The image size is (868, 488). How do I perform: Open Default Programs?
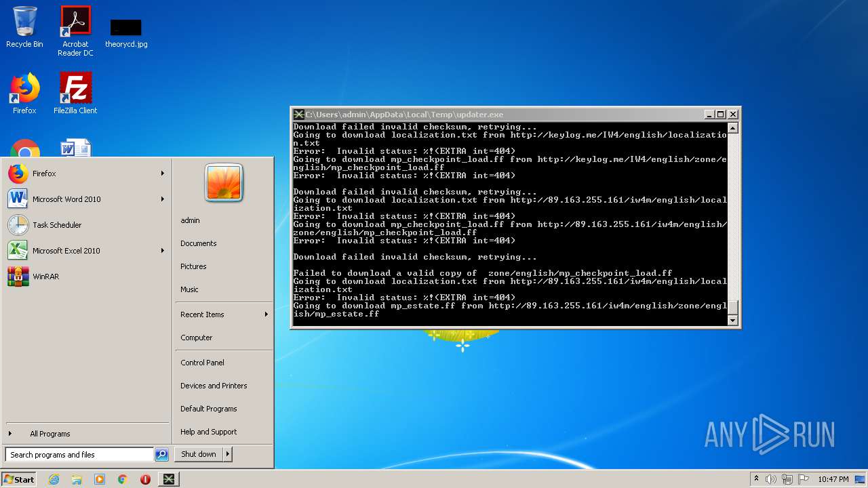(x=209, y=409)
